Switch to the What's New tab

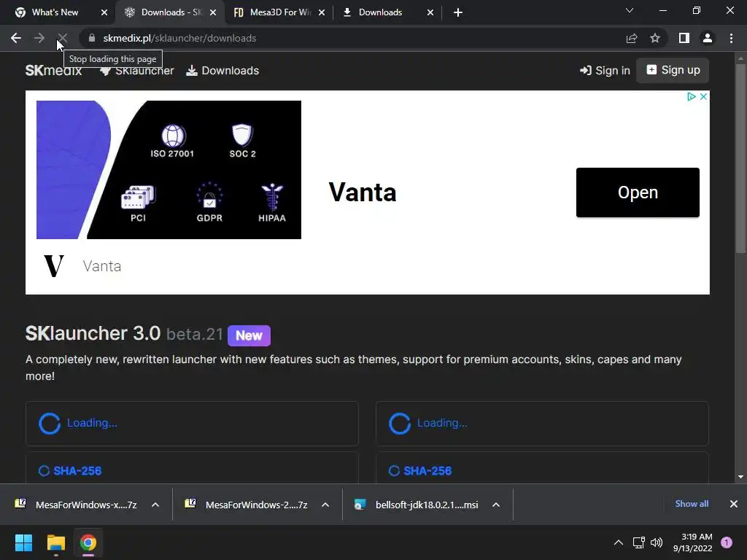point(55,12)
